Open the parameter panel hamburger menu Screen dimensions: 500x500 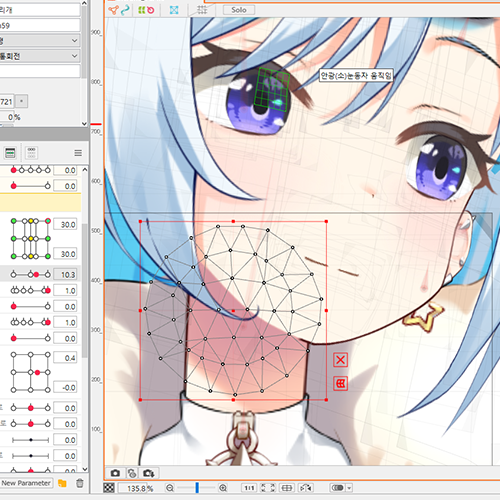tap(78, 153)
